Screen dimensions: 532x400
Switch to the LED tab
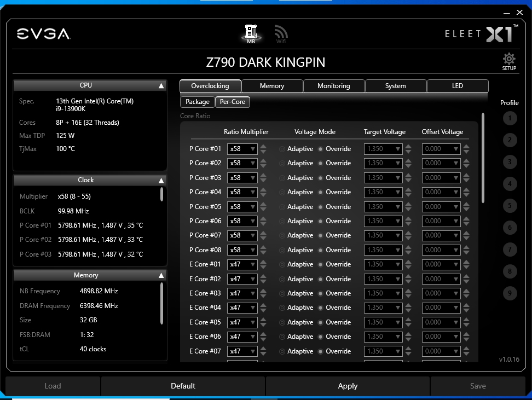pyautogui.click(x=458, y=86)
